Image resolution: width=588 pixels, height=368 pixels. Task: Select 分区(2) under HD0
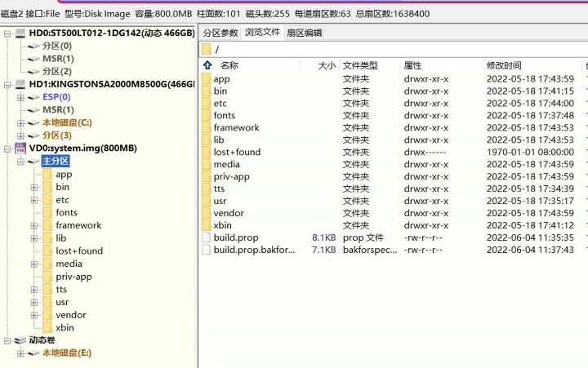[x=57, y=71]
